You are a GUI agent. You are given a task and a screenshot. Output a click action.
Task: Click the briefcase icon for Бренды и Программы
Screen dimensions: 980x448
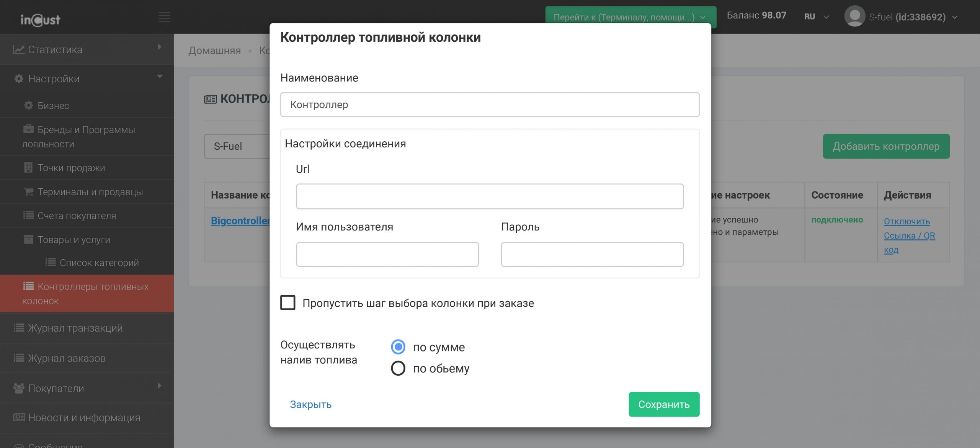point(29,129)
